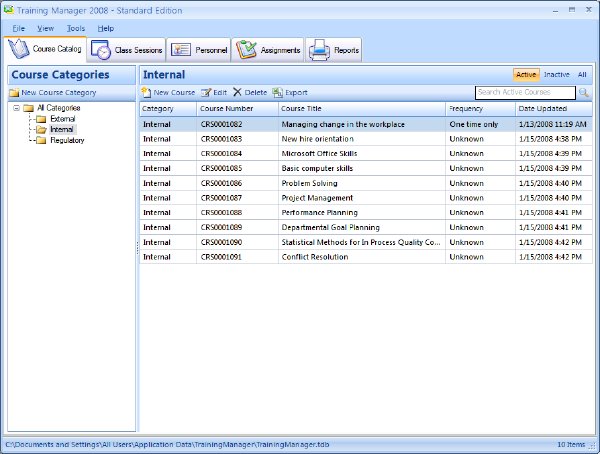The width and height of the screenshot is (600, 454).
Task: Select the New hire orientation course
Action: pos(366,139)
